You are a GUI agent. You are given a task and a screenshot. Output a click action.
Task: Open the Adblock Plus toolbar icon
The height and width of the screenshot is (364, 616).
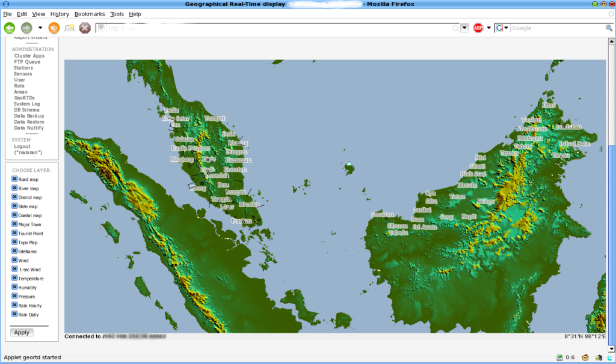(477, 27)
